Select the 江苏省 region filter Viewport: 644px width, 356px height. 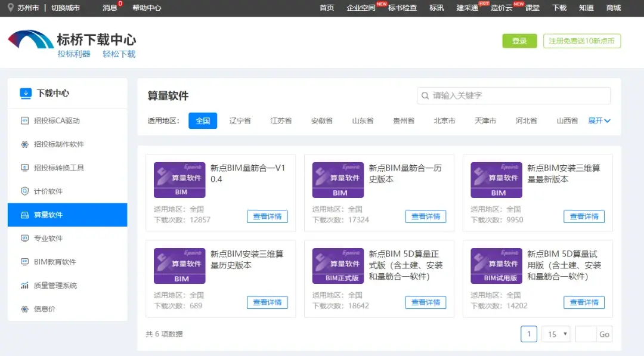(281, 120)
